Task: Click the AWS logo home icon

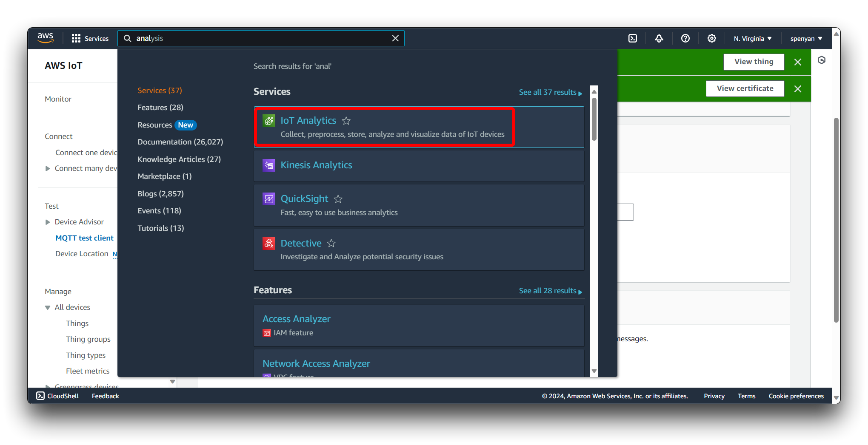Action: pyautogui.click(x=45, y=38)
